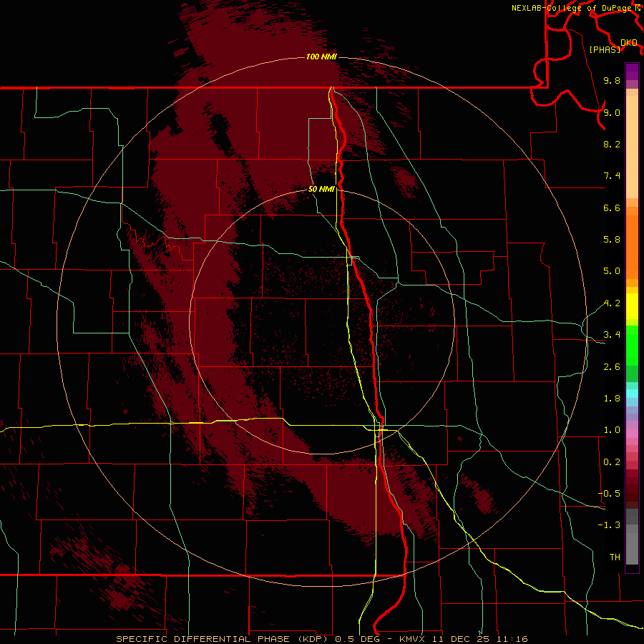Pick the yellow swatch beside the 4.2 label
644x644 pixels.
[x=632, y=306]
